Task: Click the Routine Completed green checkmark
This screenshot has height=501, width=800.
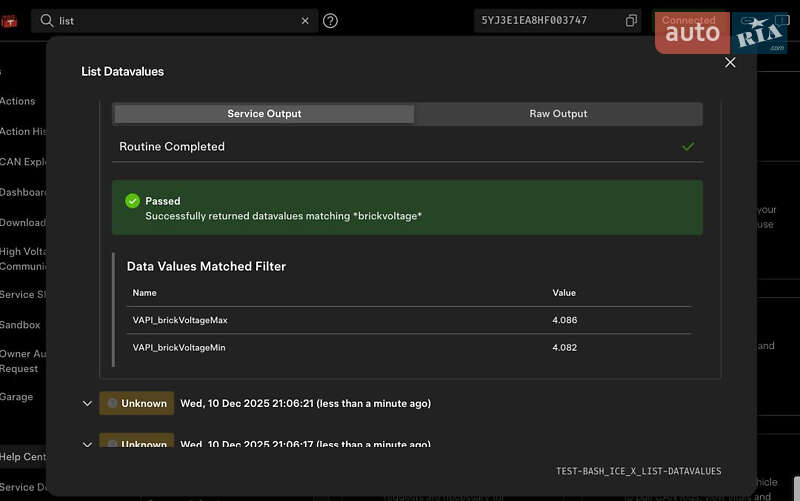Action: pyautogui.click(x=688, y=146)
